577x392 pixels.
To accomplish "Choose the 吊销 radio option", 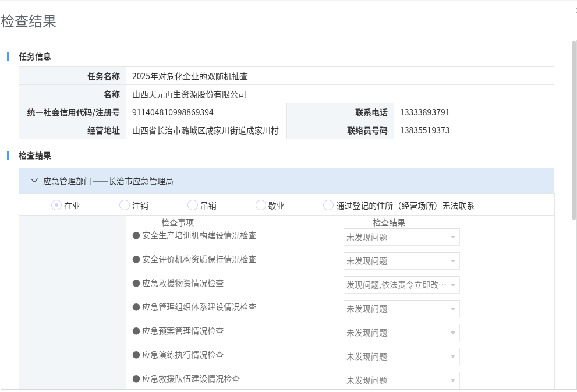I will (193, 205).
